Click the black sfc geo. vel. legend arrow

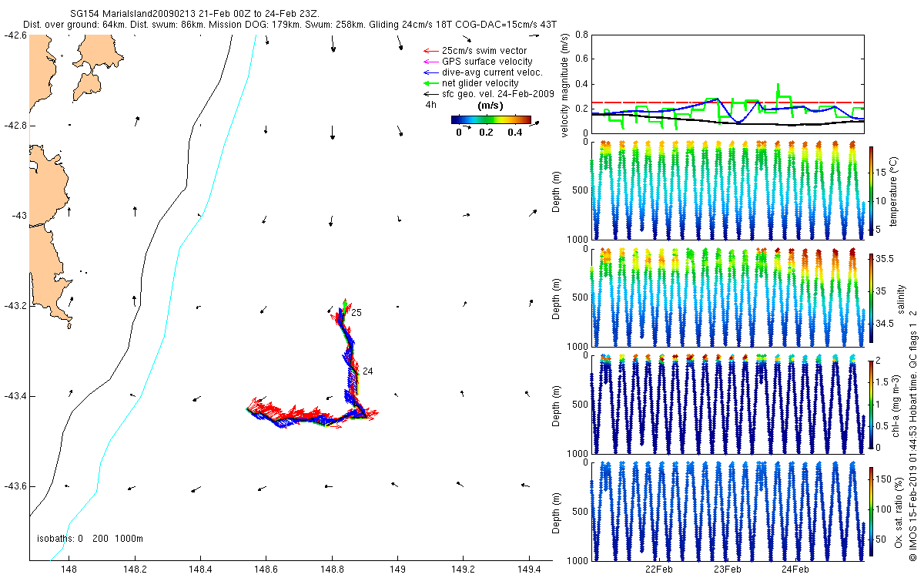[x=430, y=94]
